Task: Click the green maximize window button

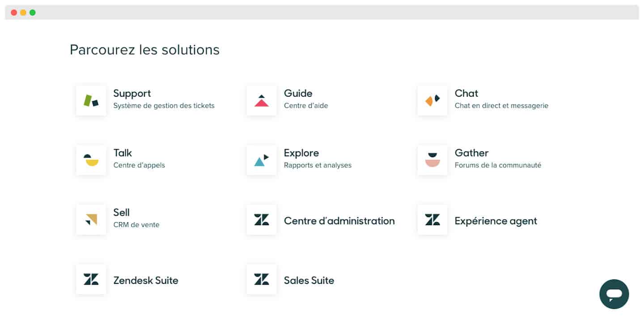Action: point(33,13)
